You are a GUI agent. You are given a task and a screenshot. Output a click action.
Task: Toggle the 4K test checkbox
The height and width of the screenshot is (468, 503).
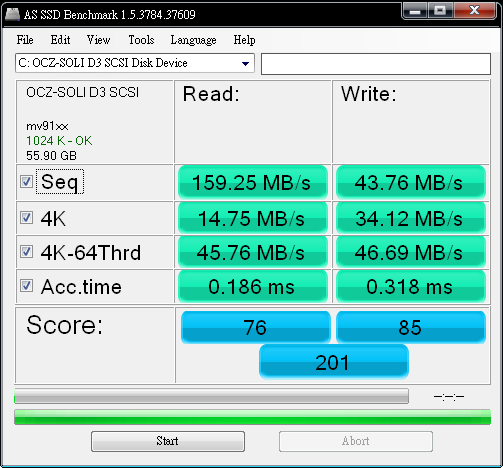point(26,218)
